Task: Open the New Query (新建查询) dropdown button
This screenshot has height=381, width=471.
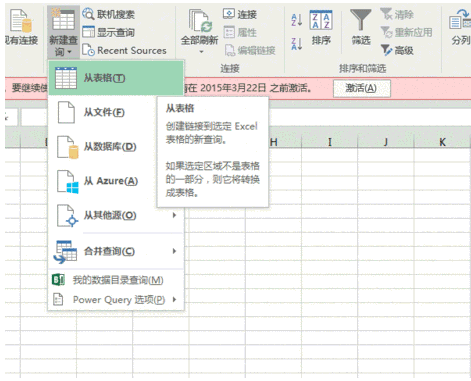Action: pos(63,32)
